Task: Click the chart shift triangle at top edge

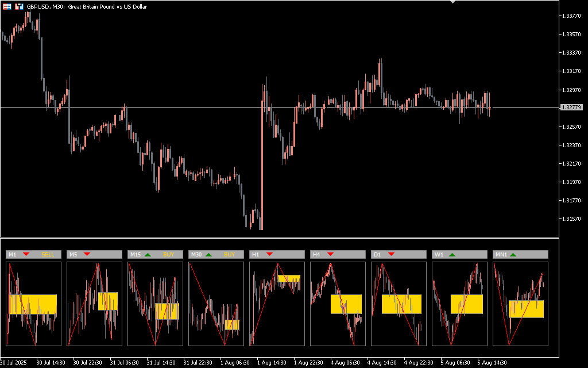Action: pyautogui.click(x=453, y=2)
